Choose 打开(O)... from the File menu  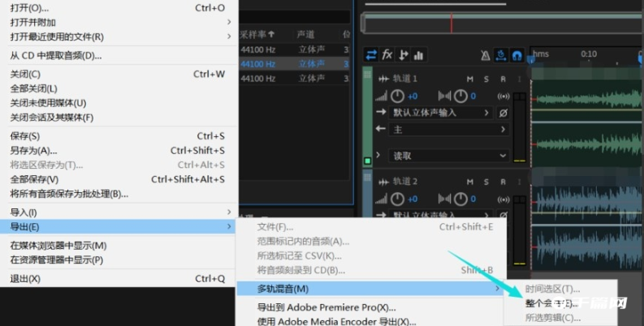[x=119, y=8]
